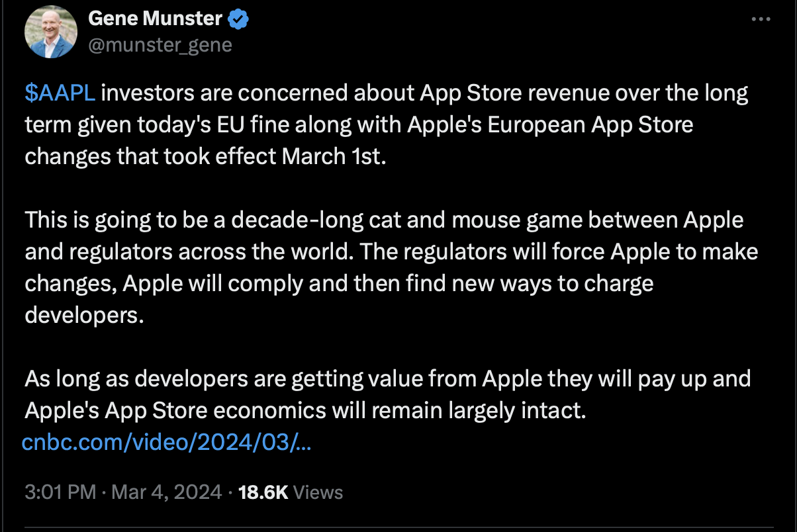Click the 18.6K view count number
The image size is (797, 532).
click(262, 492)
